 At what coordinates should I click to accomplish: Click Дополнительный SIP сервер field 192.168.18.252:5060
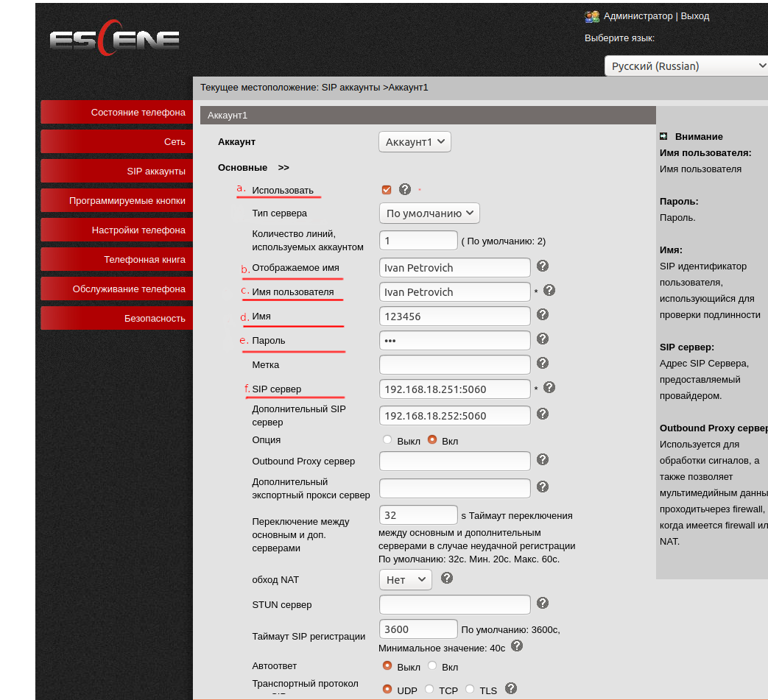pyautogui.click(x=454, y=416)
